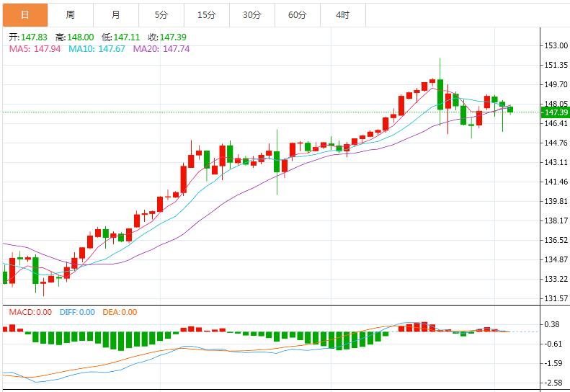Click the 0.38 MACD axis label
This screenshot has height=392, width=570.
[x=553, y=324]
